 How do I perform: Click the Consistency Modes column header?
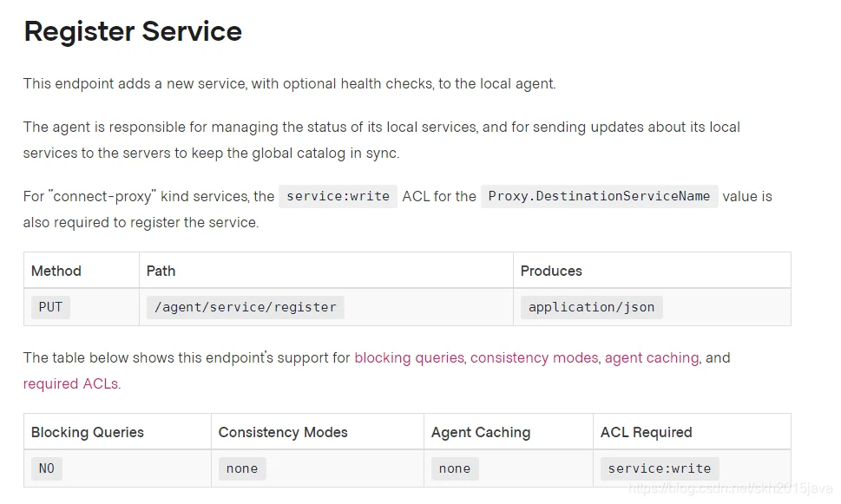click(283, 432)
